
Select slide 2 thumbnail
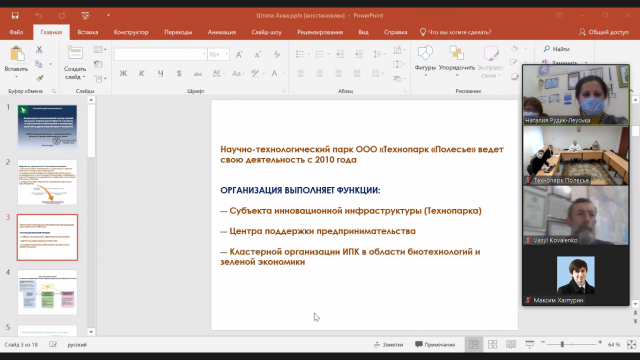pos(47,182)
